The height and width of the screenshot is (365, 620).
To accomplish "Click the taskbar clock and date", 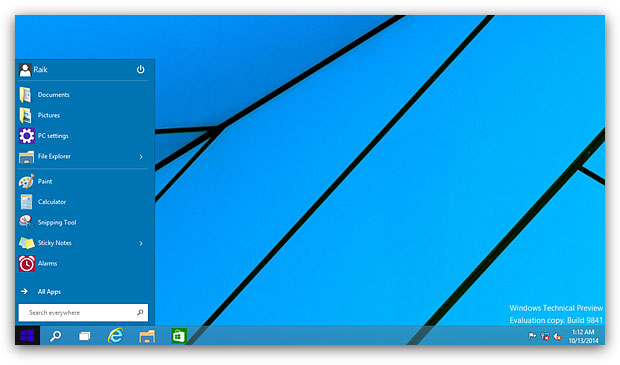I will pyautogui.click(x=583, y=336).
